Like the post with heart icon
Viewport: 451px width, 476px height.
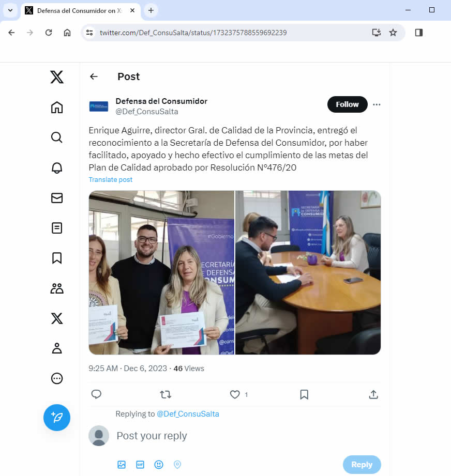click(x=235, y=394)
